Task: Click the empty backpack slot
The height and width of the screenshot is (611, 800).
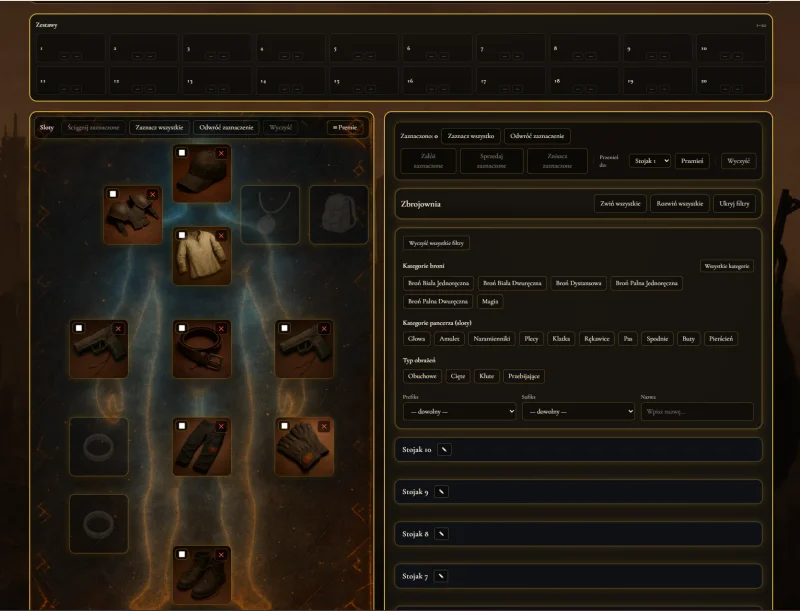Action: pyautogui.click(x=338, y=214)
